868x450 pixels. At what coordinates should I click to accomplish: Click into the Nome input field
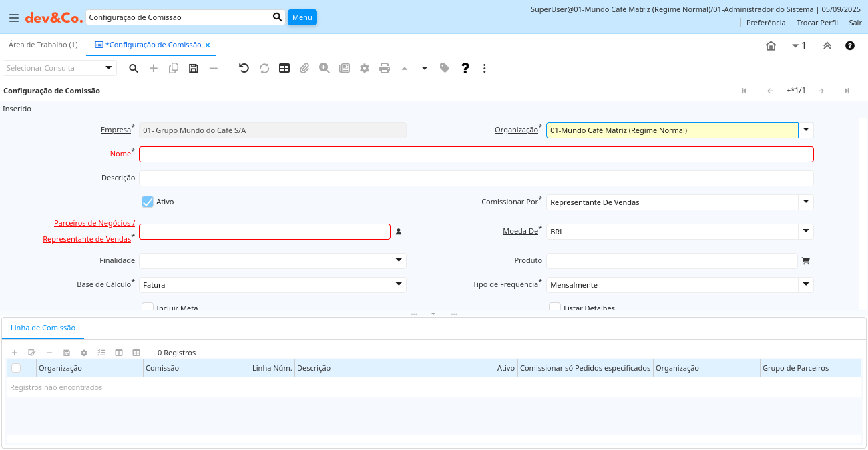pos(475,154)
